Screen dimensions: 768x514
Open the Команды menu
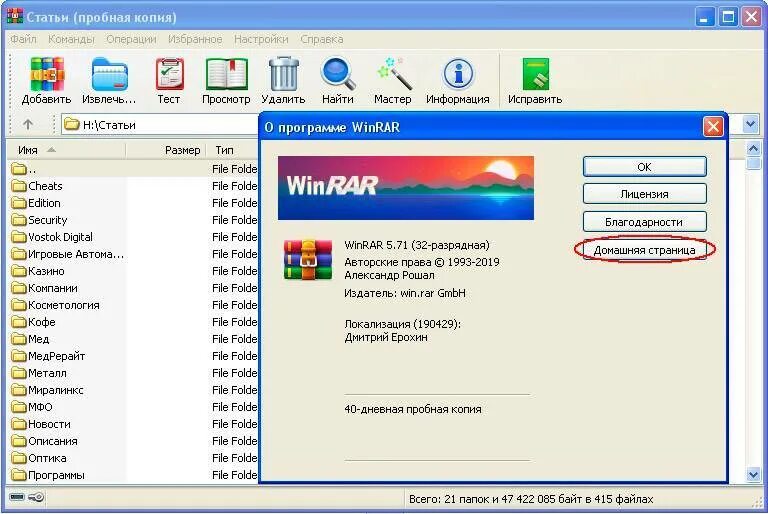(71, 39)
